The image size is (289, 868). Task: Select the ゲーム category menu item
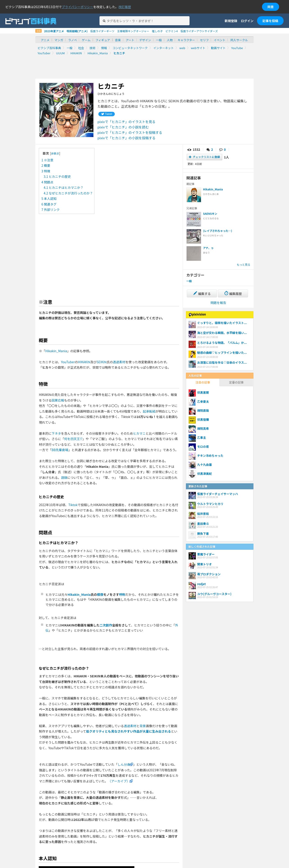pyautogui.click(x=86, y=40)
